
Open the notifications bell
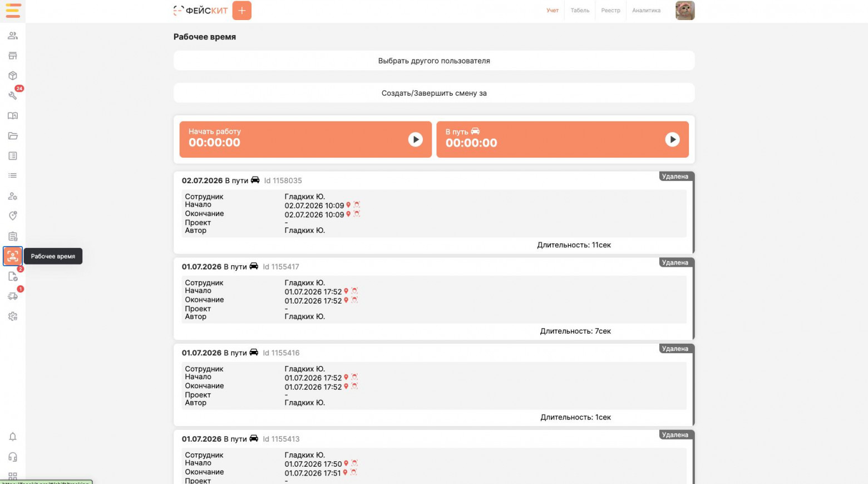[13, 437]
